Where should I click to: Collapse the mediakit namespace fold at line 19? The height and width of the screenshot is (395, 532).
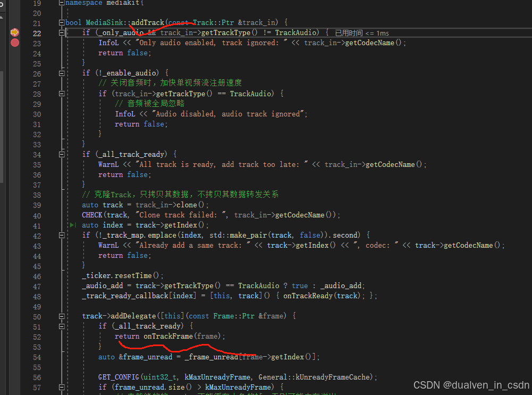(61, 2)
